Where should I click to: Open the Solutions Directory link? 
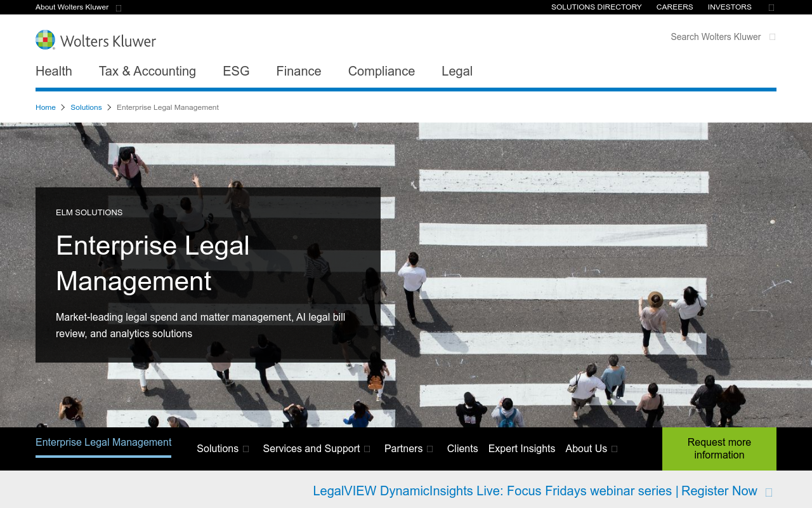coord(596,7)
